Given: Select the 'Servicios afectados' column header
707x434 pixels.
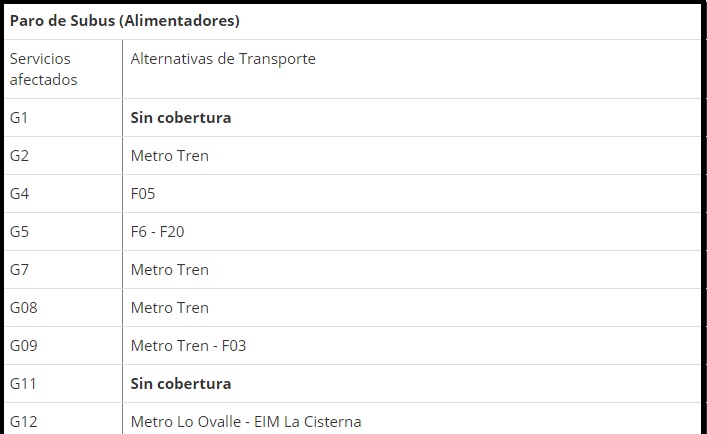Looking at the screenshot, I should point(44,69).
